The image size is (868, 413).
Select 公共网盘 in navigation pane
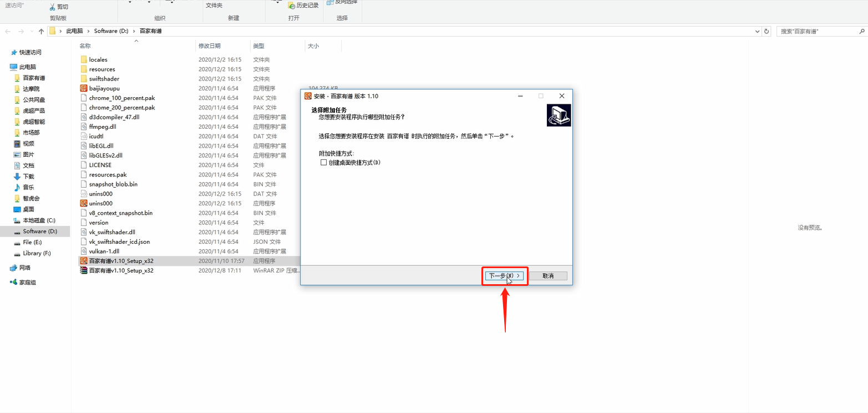[34, 100]
